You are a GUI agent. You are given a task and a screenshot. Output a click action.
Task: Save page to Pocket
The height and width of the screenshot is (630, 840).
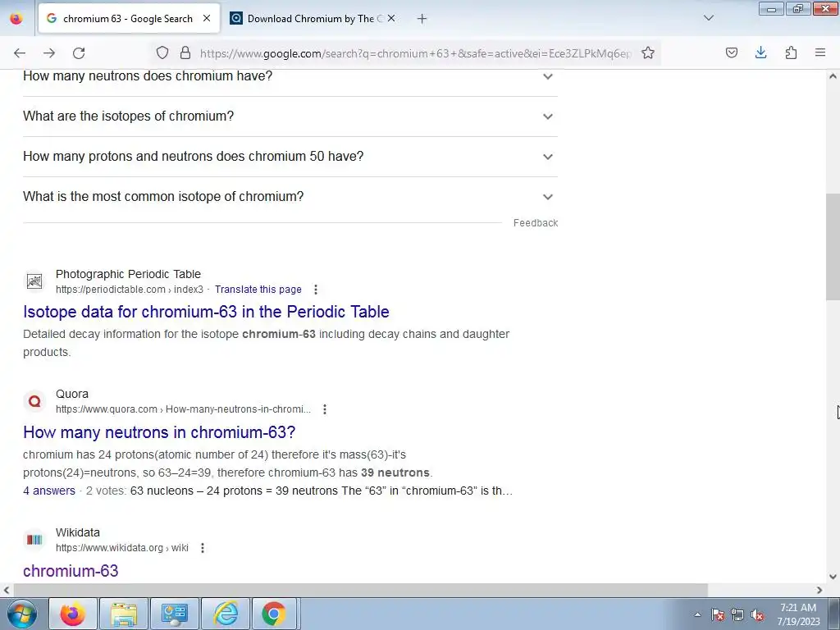click(x=731, y=52)
